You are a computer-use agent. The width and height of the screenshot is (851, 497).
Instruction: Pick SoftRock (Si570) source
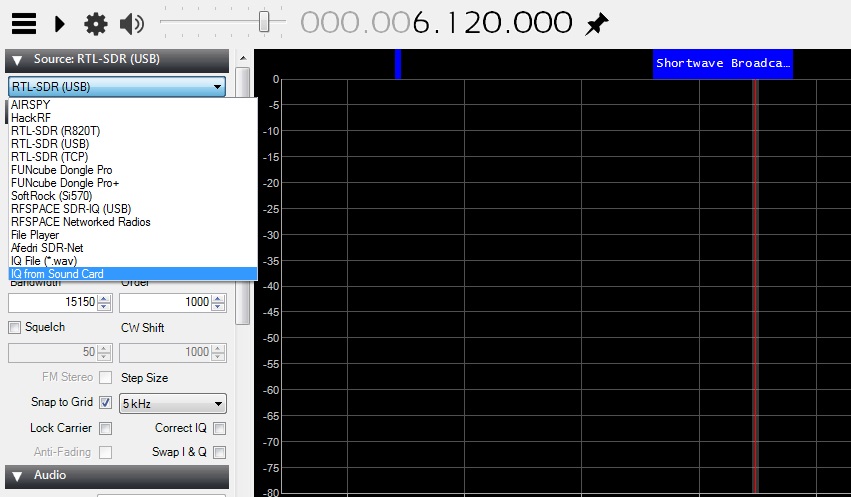pos(133,196)
